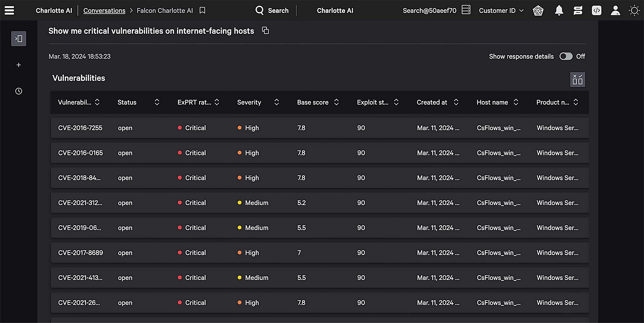Viewport: 644px width, 323px height.
Task: Click the Search label in top bar
Action: [278, 10]
